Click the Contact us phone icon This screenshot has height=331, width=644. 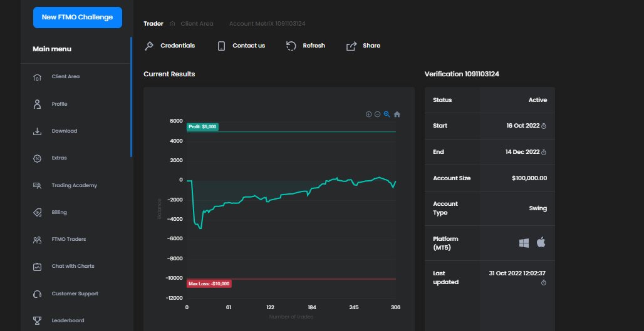coord(221,46)
